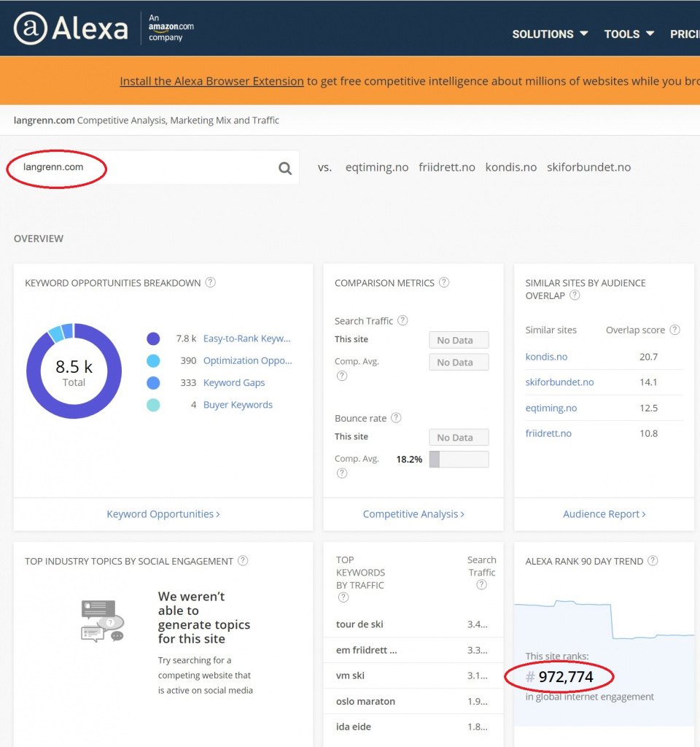This screenshot has height=747, width=700.
Task: Open help icon beside Bounce rate
Action: 396,418
